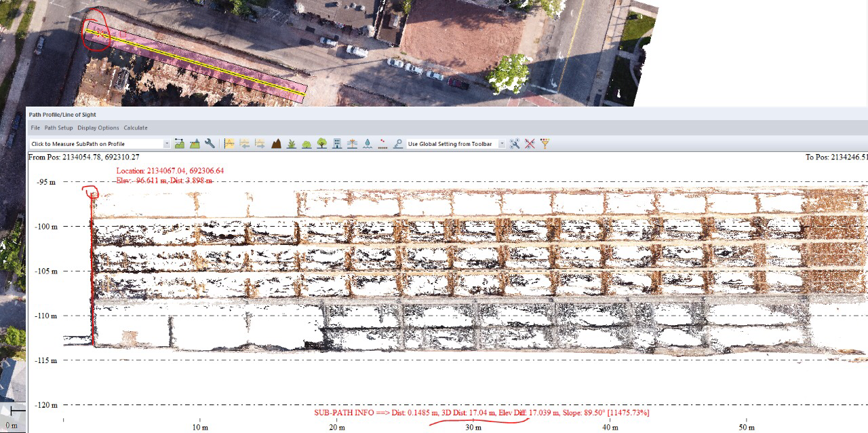Click the brown mountain ground points icon

point(276,144)
